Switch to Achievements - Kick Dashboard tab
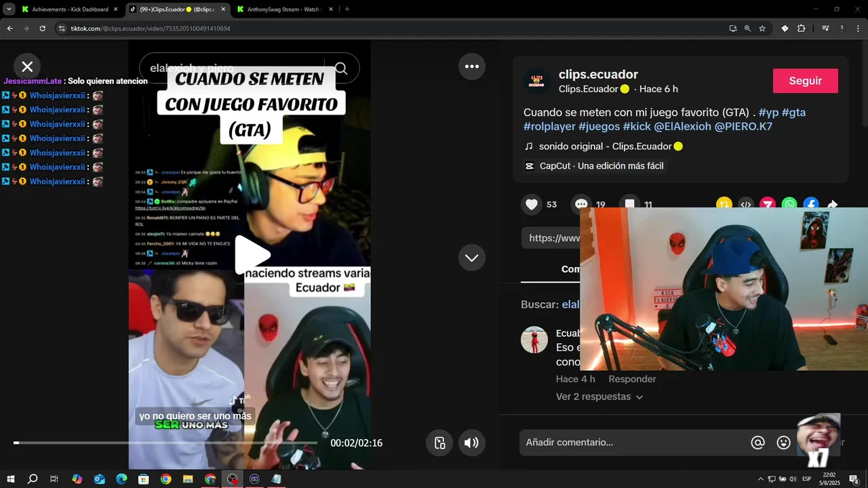Viewport: 868px width, 488px height. coord(70,9)
